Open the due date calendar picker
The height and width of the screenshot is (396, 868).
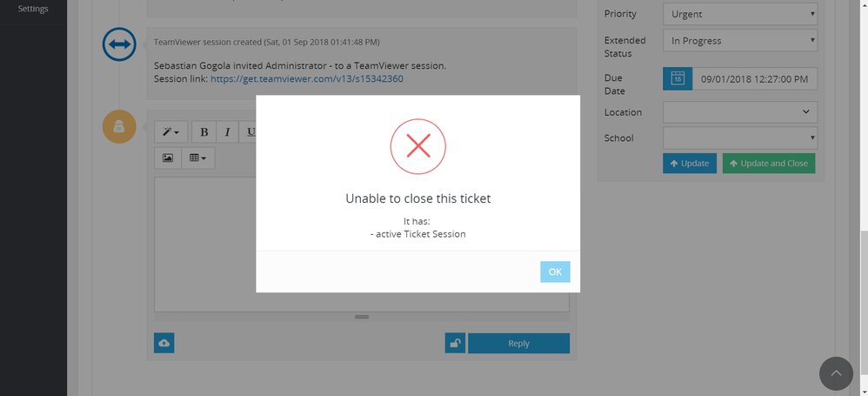(x=678, y=79)
